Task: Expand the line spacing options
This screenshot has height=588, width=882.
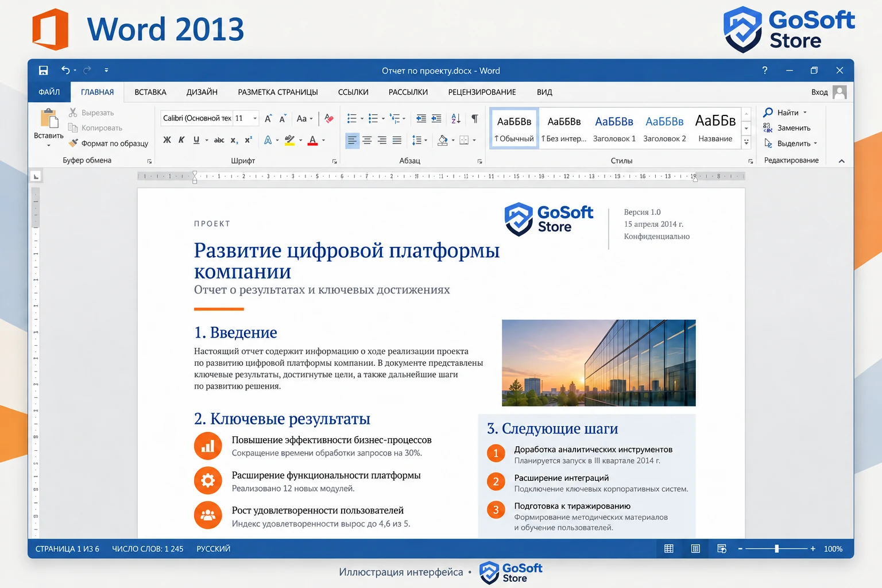Action: [420, 140]
